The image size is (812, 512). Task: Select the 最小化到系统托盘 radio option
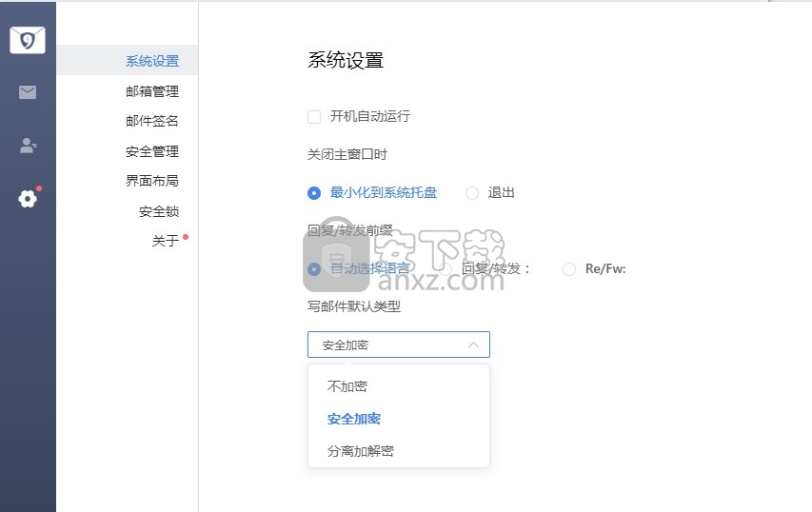click(314, 193)
